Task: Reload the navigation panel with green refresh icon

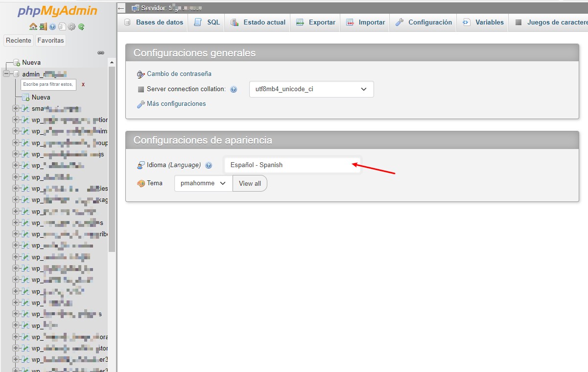Action: pyautogui.click(x=81, y=26)
